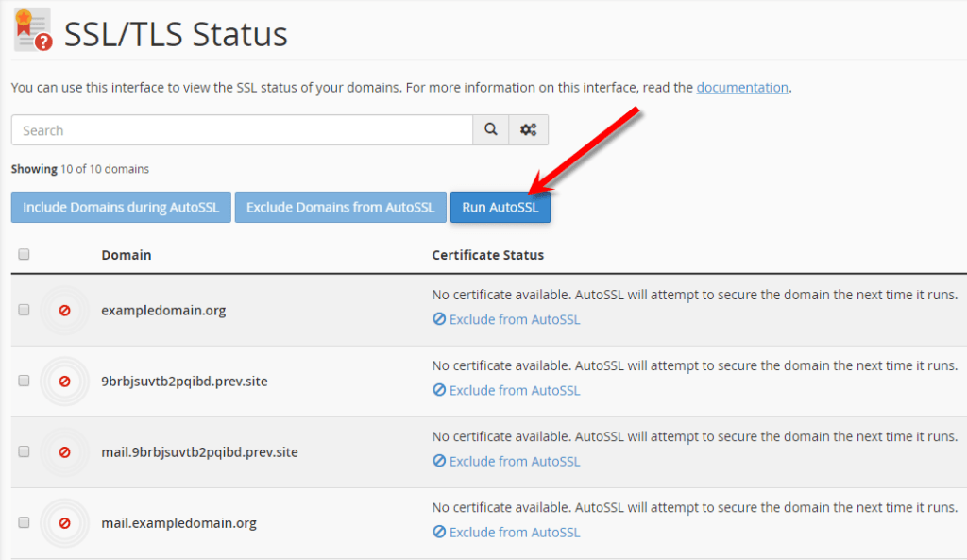The image size is (967, 560).
Task: Click the red status icon for mail.exampledomain.org
Action: [64, 522]
